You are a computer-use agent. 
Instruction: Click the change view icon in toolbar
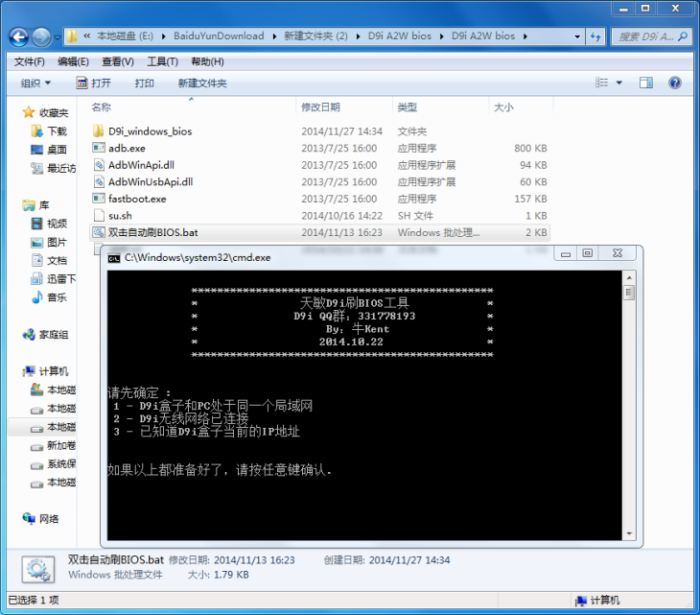[x=601, y=83]
